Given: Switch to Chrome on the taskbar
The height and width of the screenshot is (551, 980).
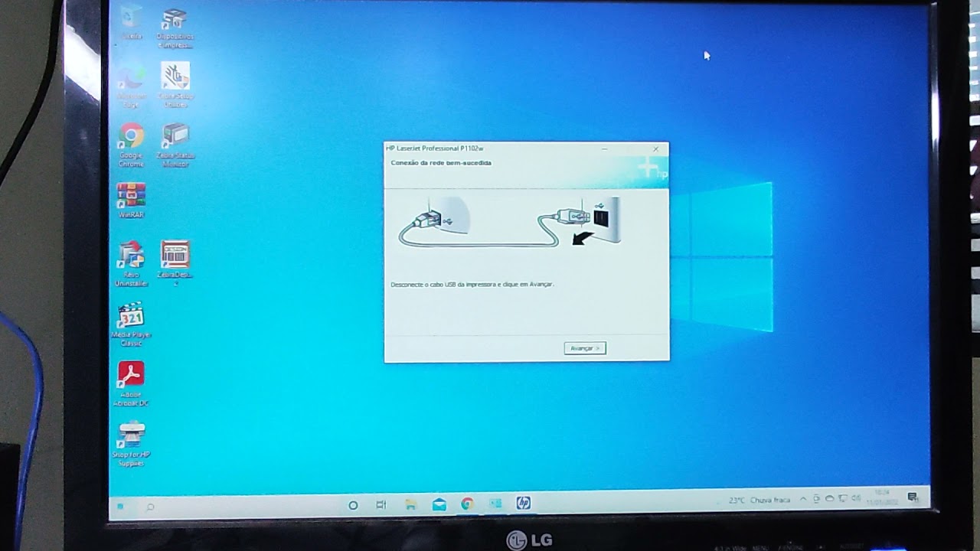Looking at the screenshot, I should click(467, 504).
